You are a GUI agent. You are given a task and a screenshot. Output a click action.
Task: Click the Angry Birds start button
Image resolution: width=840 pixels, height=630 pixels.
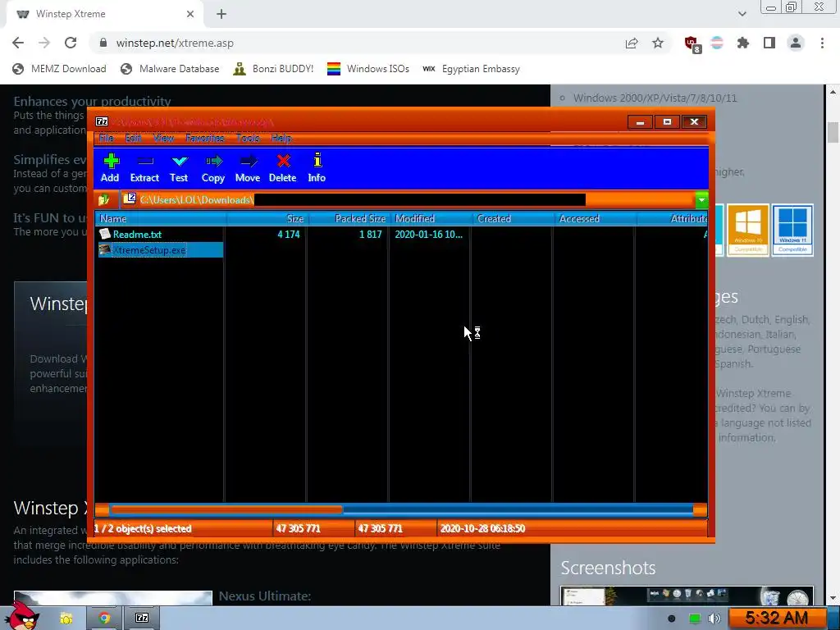(21, 616)
